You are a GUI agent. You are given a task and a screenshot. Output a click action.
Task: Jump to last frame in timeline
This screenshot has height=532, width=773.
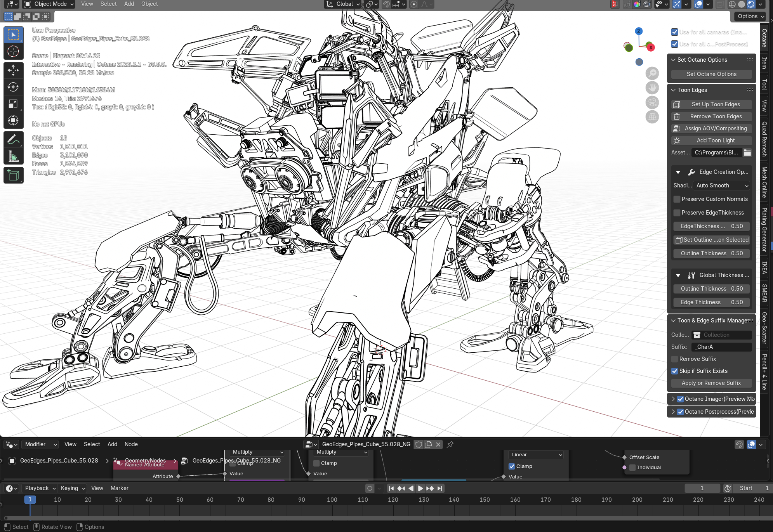[440, 489]
